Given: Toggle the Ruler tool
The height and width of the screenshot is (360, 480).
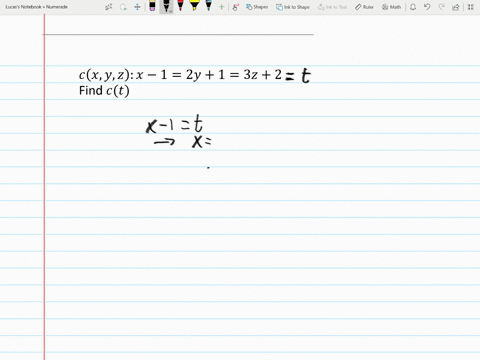Looking at the screenshot, I should click(364, 7).
